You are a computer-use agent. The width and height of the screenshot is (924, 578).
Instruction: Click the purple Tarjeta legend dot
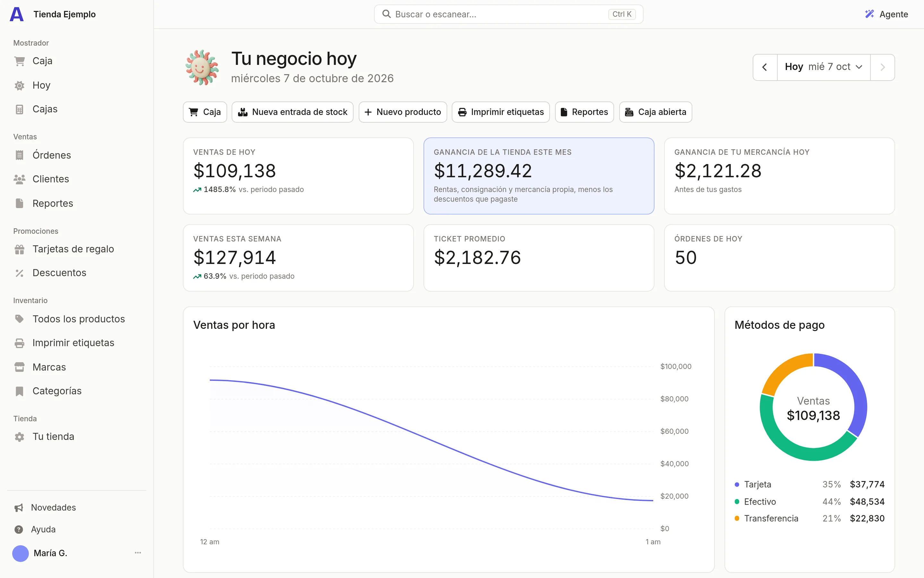(x=737, y=485)
